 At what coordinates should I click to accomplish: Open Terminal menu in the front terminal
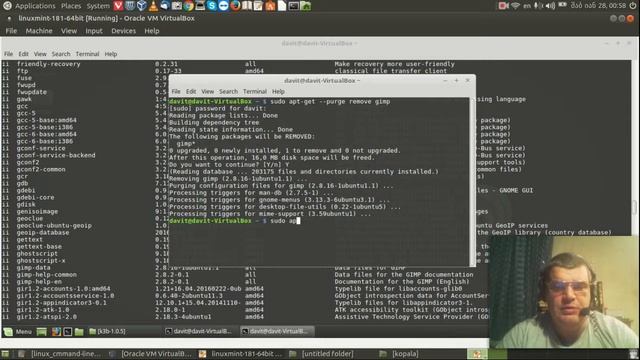(x=255, y=91)
